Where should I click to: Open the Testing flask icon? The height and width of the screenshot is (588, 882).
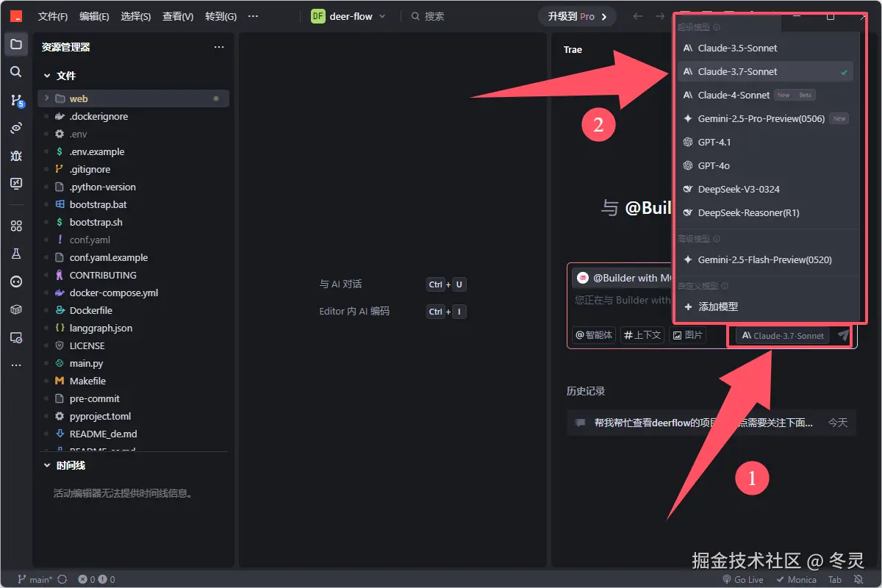click(x=16, y=254)
